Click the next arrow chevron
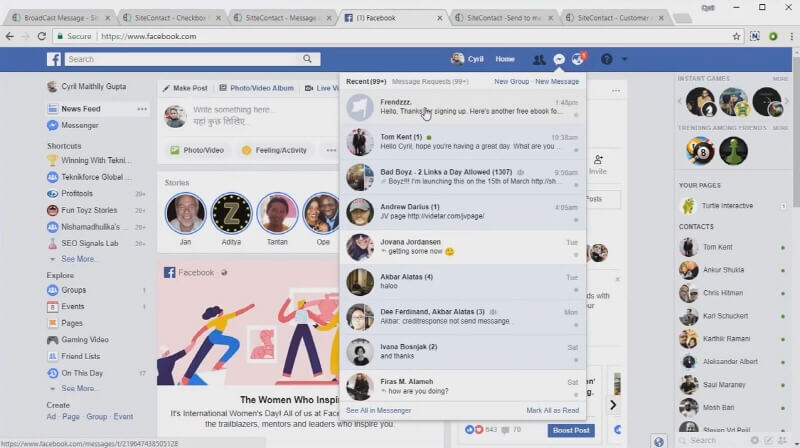 coord(613,406)
